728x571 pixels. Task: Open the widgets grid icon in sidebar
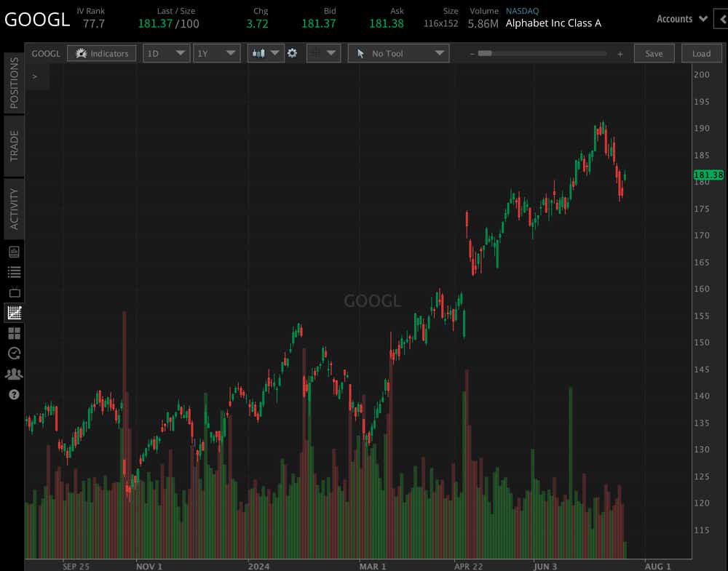tap(12, 333)
